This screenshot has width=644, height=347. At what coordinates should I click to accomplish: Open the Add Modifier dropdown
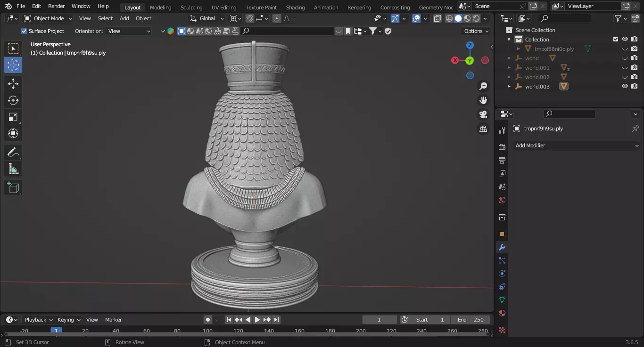576,145
